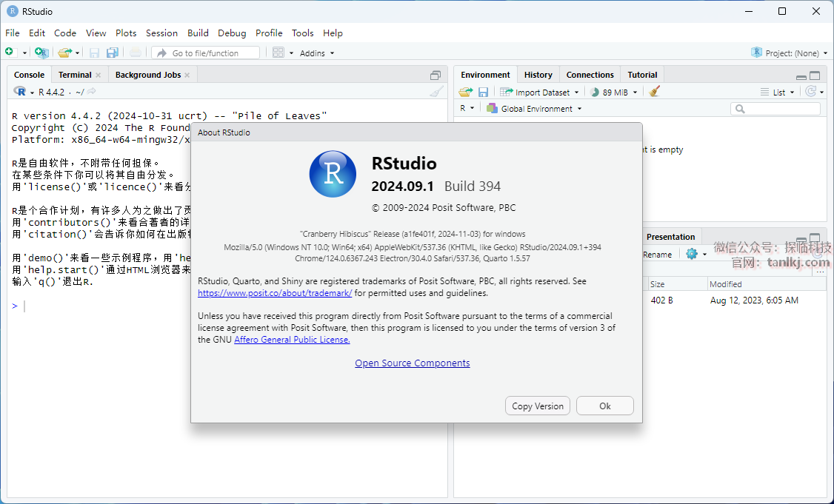Click the Create a Project icon
This screenshot has width=834, height=504.
[41, 53]
